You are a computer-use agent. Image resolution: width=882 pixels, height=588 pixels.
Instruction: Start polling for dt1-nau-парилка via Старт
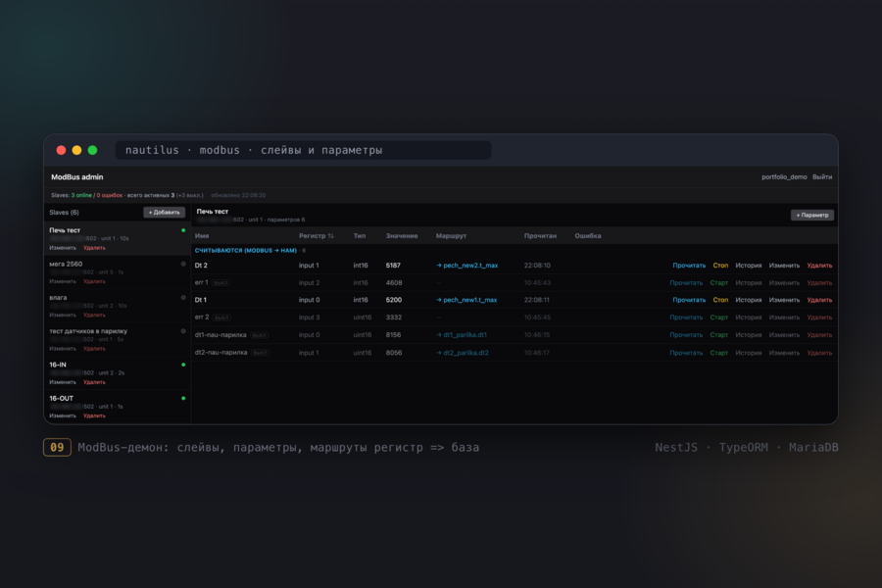[x=719, y=335]
